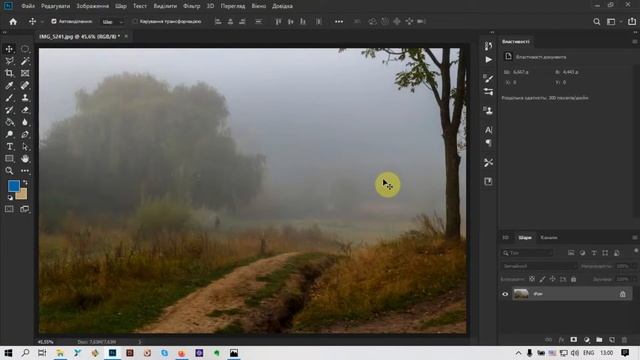Select the Brush tool
Viewport: 640px width, 360px height.
tap(9, 98)
